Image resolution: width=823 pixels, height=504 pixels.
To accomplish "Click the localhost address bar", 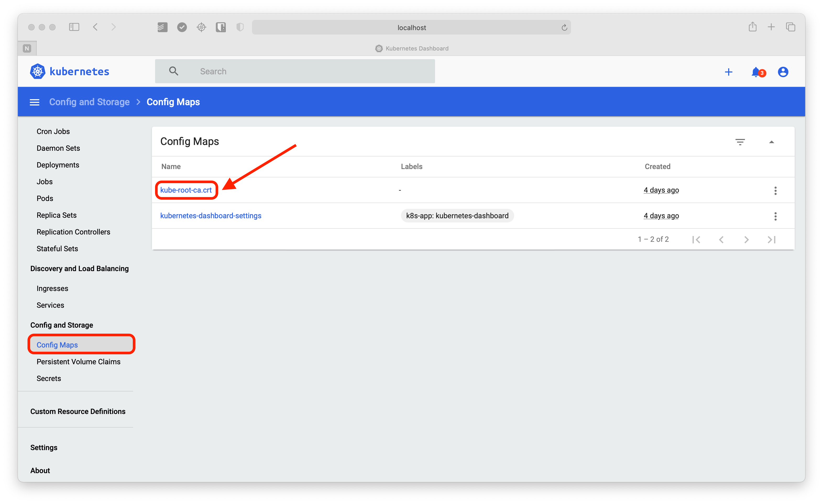I will click(411, 27).
